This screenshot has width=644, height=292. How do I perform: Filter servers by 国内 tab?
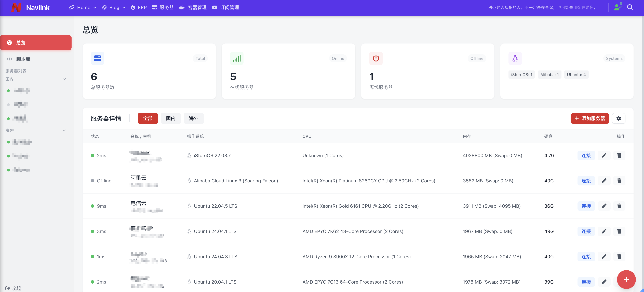click(x=170, y=118)
